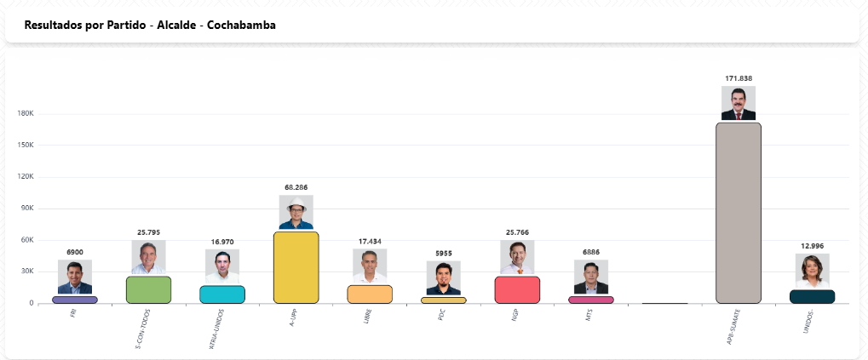The width and height of the screenshot is (868, 360).
Task: Click the 68.286 value above A-UPP
Action: pyautogui.click(x=296, y=187)
